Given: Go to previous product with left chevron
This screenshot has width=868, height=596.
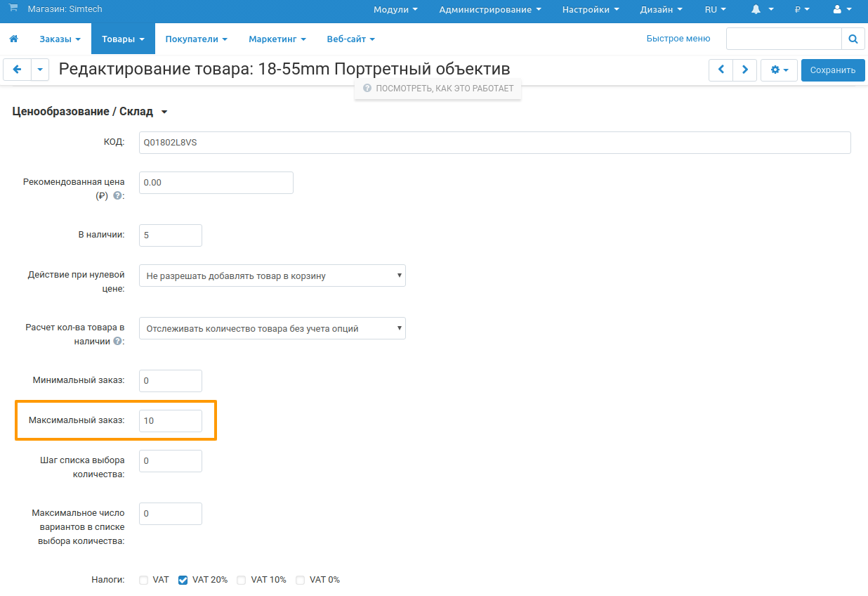Looking at the screenshot, I should tap(721, 70).
